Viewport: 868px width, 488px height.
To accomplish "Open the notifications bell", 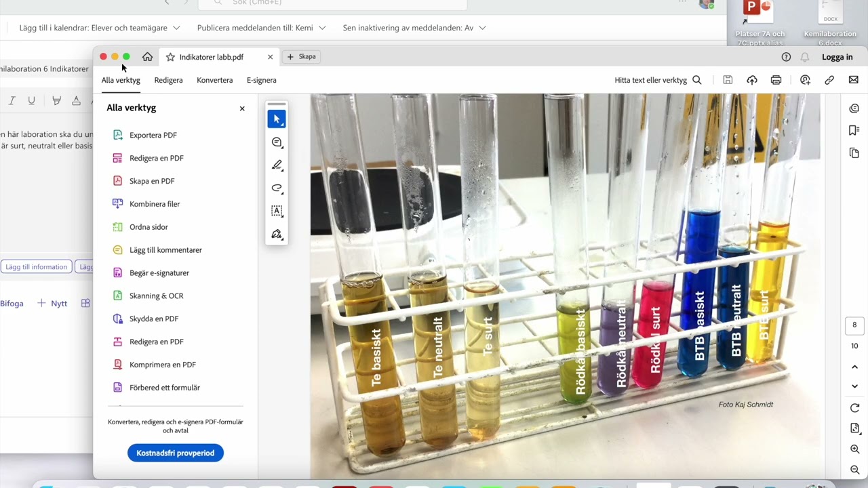I will click(x=805, y=57).
